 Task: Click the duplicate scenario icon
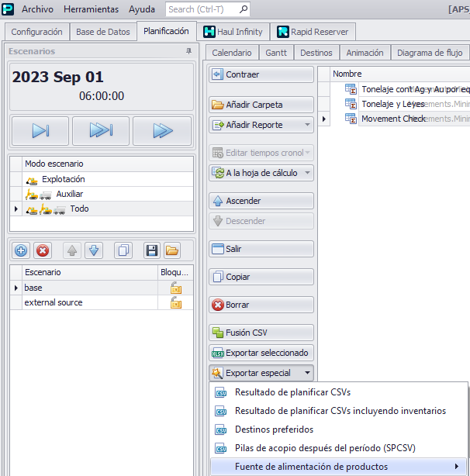coord(123,250)
